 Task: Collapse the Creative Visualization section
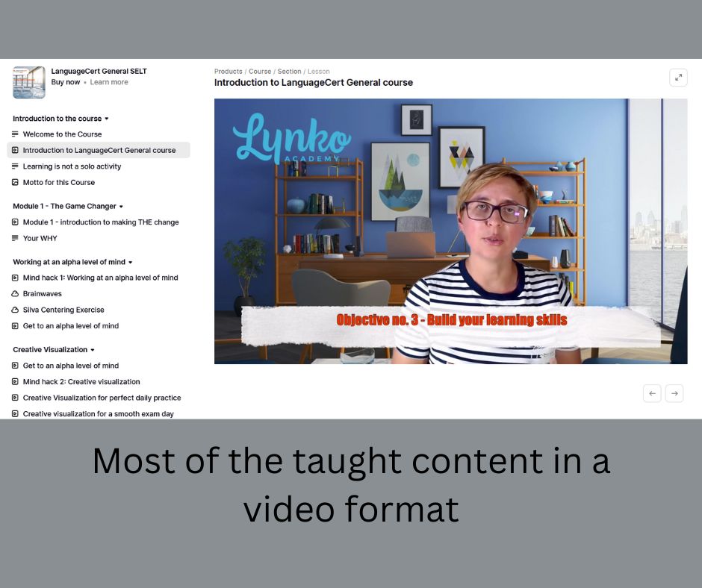[93, 350]
